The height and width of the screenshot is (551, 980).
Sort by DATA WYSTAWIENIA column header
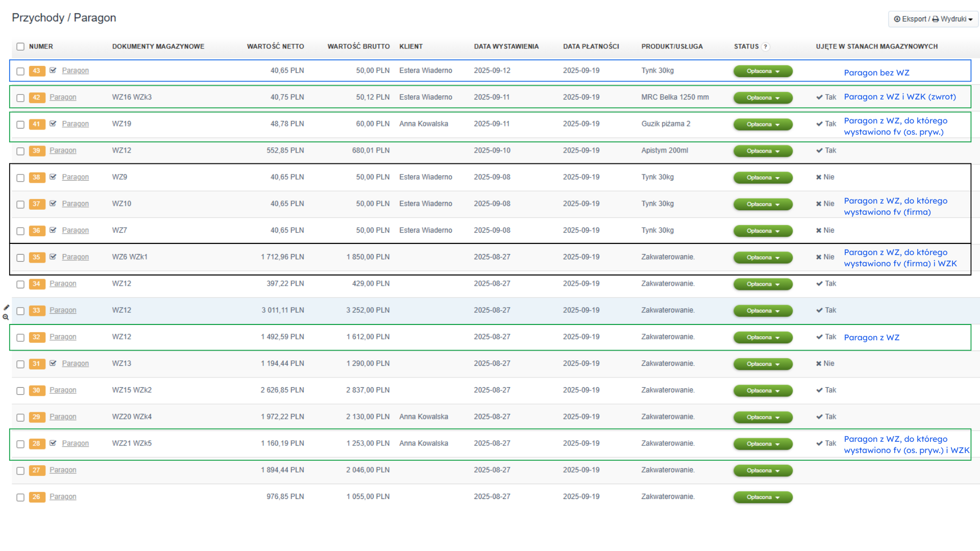506,46
